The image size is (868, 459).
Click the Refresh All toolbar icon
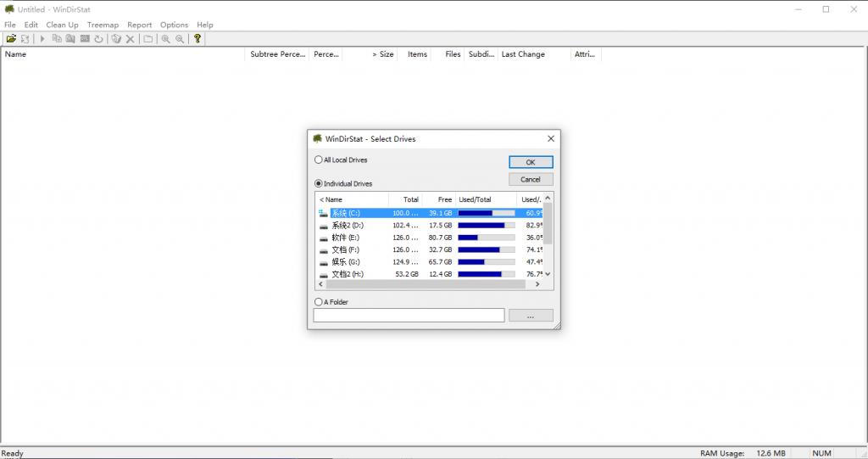pos(25,39)
